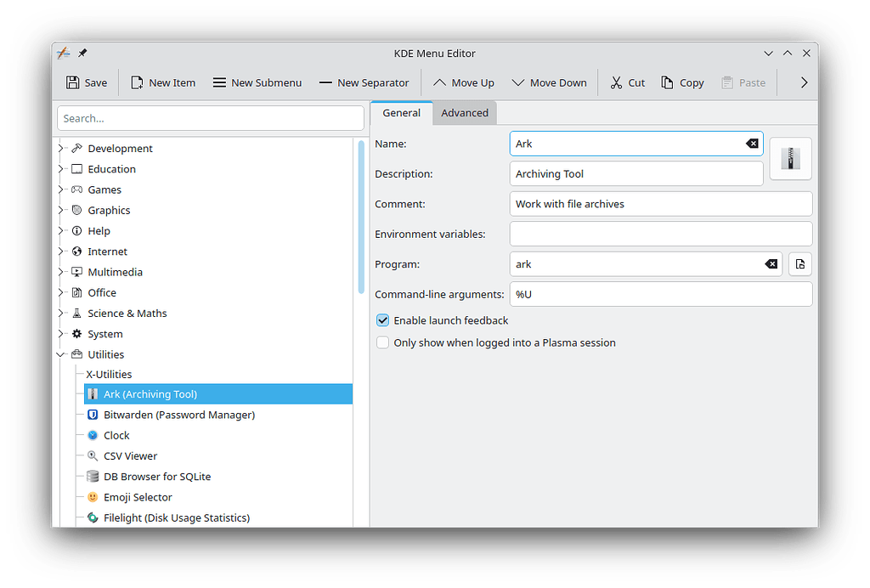Clear the Name field with its clear icon

752,144
